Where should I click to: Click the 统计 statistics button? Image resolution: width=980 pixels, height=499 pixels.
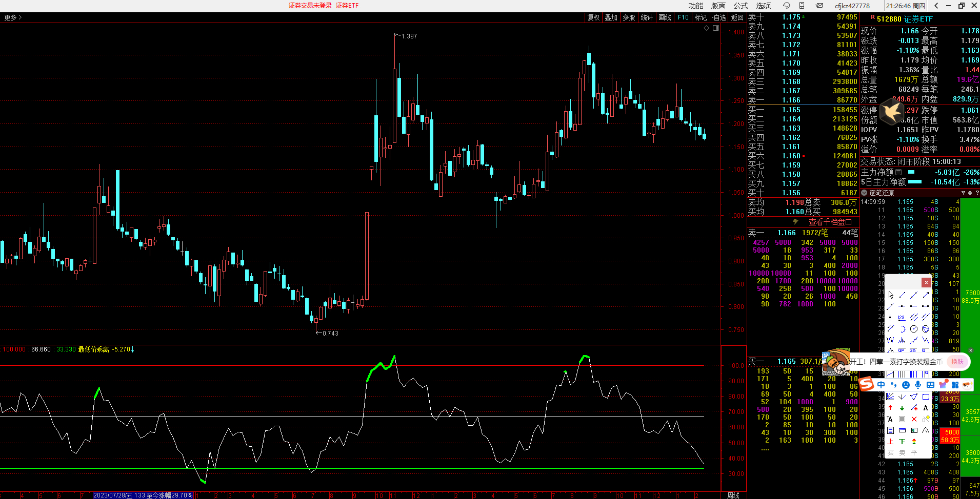pos(647,17)
